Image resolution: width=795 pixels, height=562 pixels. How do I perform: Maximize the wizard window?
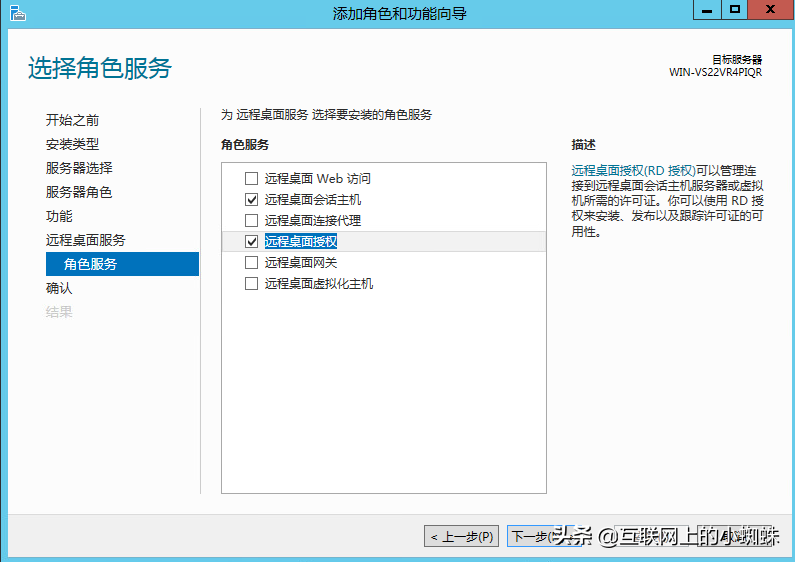tap(734, 10)
